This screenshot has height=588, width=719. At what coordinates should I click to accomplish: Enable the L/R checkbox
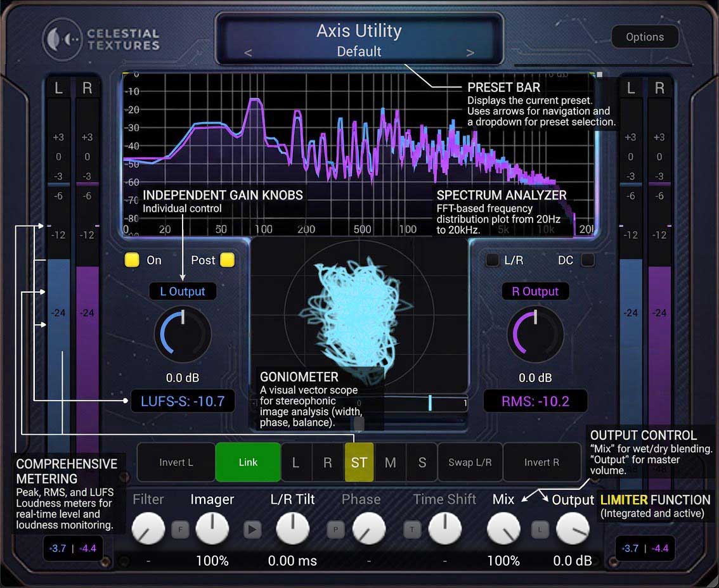[x=493, y=260]
